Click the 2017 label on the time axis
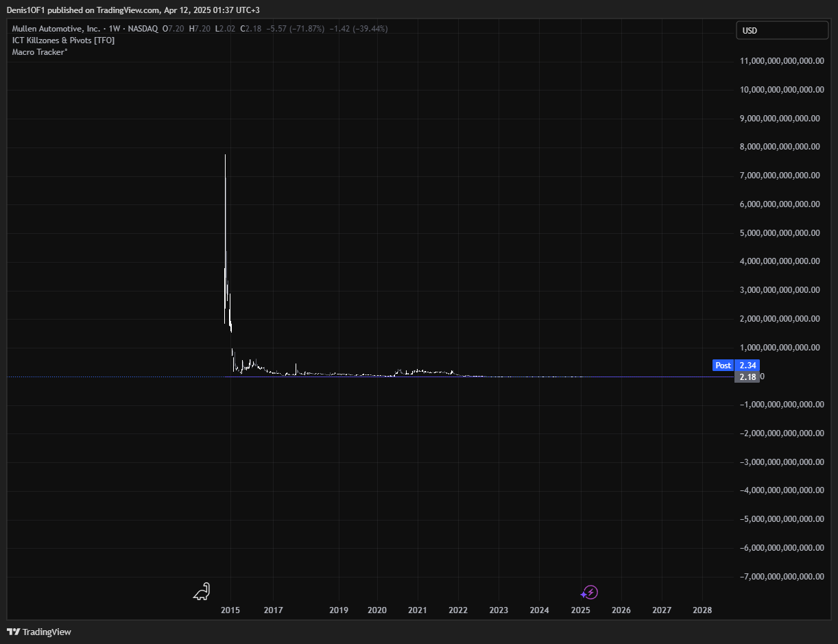Screen dimensions: 838x644 (273, 610)
